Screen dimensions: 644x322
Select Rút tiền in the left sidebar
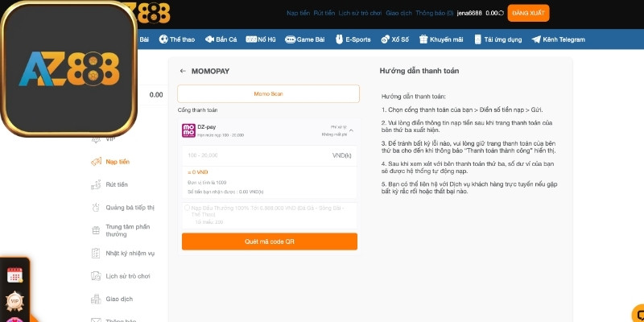tap(117, 184)
